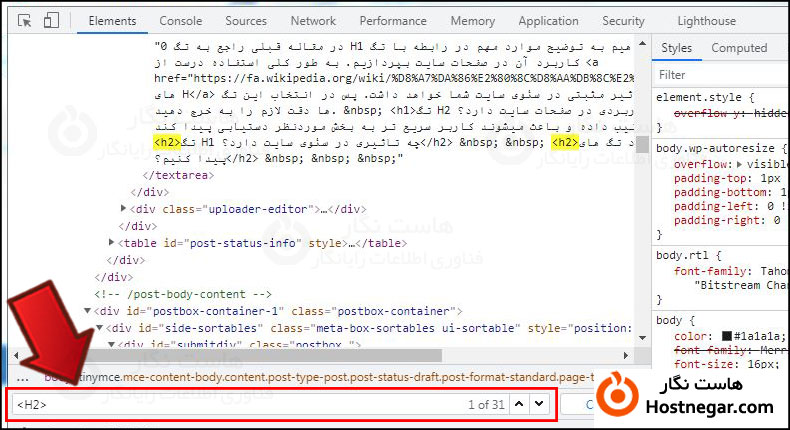This screenshot has width=790, height=430.
Task: Go to previous search result arrow
Action: 518,404
